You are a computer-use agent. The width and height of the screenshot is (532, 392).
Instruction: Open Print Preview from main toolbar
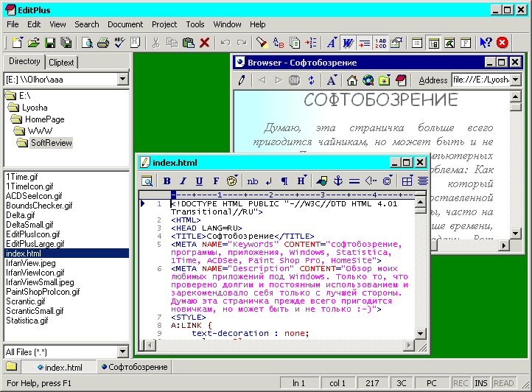(x=88, y=43)
